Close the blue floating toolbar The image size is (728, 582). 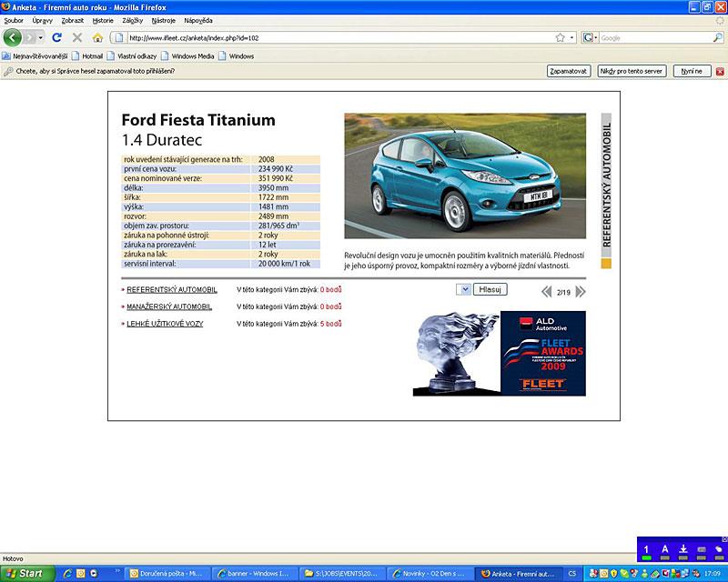(724, 539)
